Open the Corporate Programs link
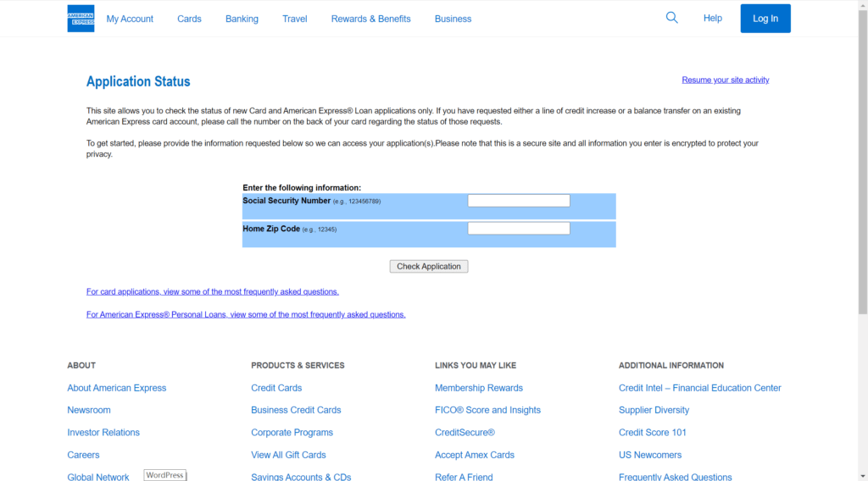Screen dimensions: 868x481 tap(292, 433)
